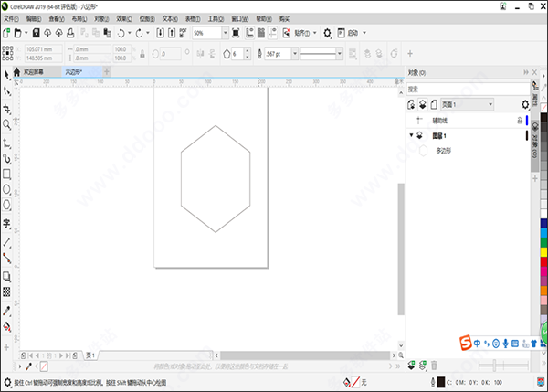This screenshot has width=548, height=392.
Task: Select the Drop shadow tool
Action: [6, 277]
